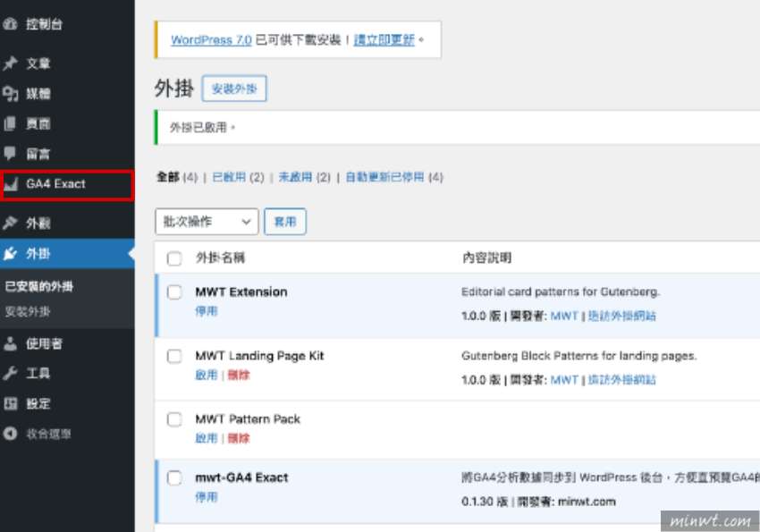The image size is (760, 532).
Task: Deactivate mwt-GA4 Exact via 停用 link
Action: [x=207, y=496]
